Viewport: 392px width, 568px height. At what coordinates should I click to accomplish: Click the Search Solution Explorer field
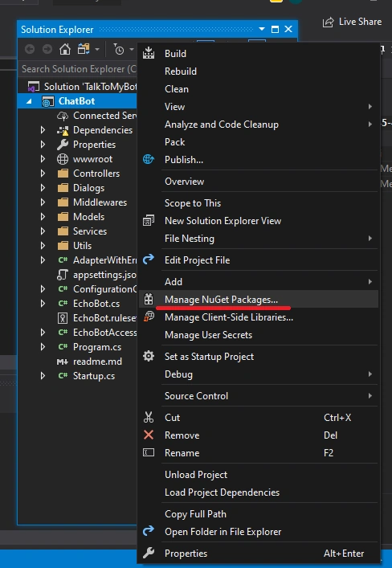pyautogui.click(x=78, y=69)
